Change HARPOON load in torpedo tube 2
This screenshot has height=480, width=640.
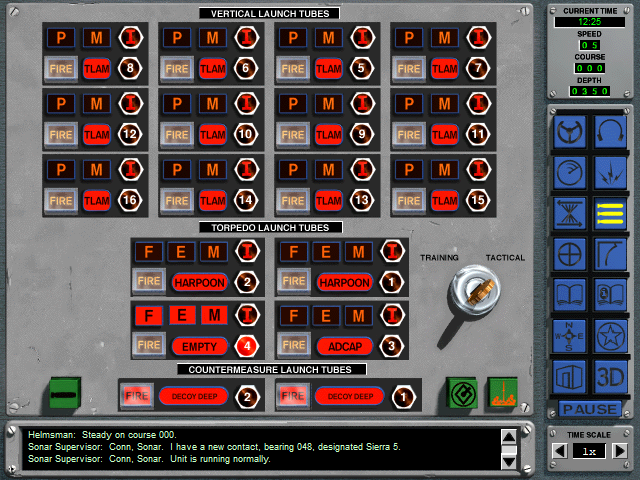(x=200, y=282)
